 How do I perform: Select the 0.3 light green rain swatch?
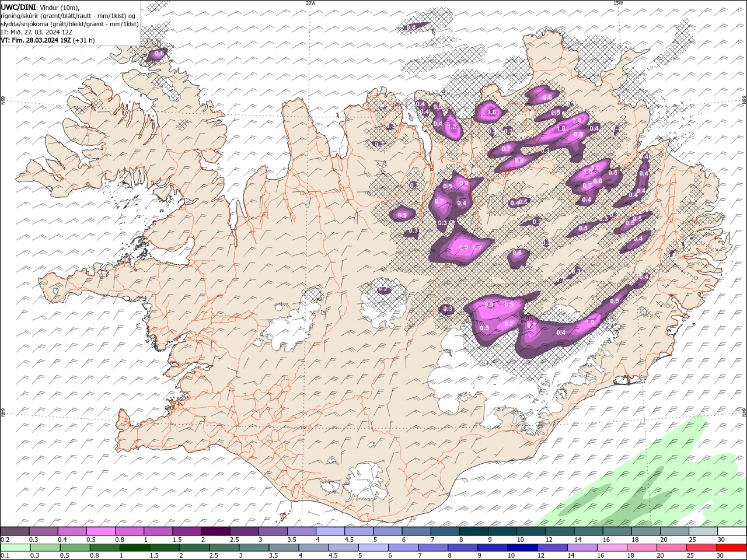click(x=46, y=548)
